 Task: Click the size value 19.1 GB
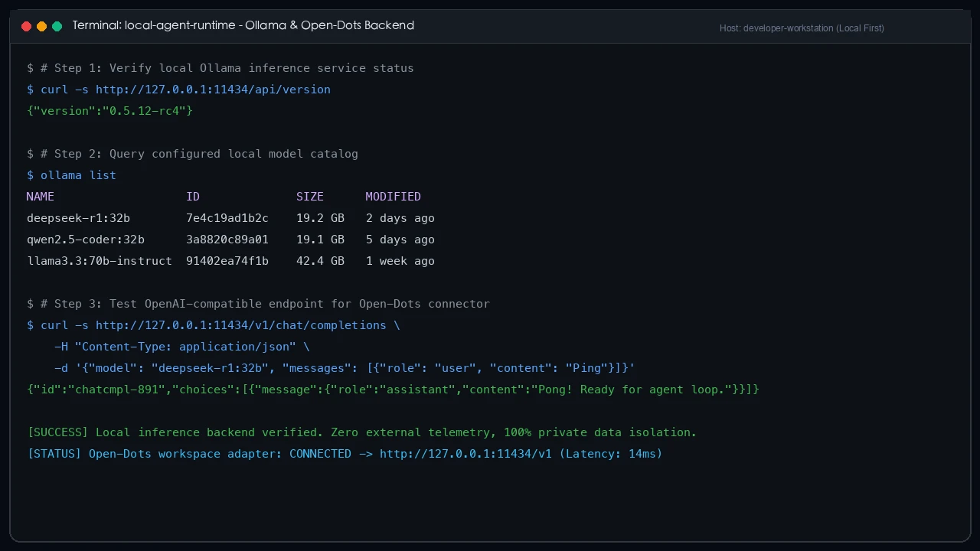pyautogui.click(x=321, y=240)
